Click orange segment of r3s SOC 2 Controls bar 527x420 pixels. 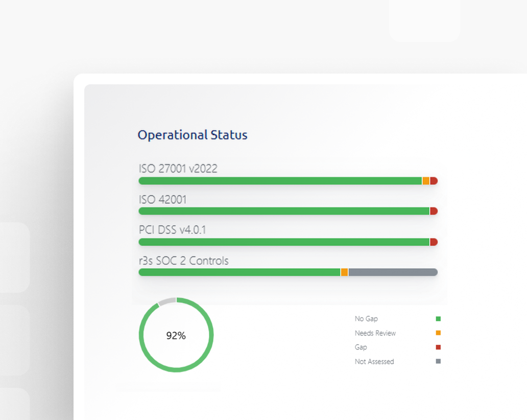point(345,272)
